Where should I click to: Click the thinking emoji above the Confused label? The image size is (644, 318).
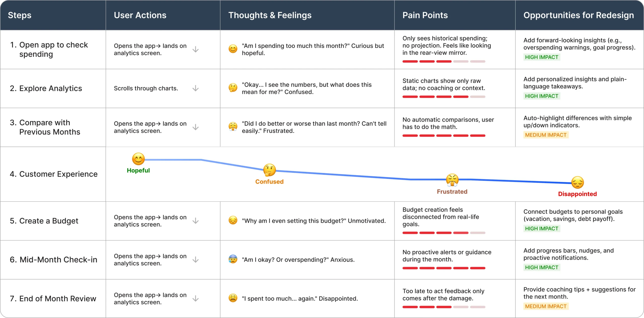pyautogui.click(x=269, y=170)
